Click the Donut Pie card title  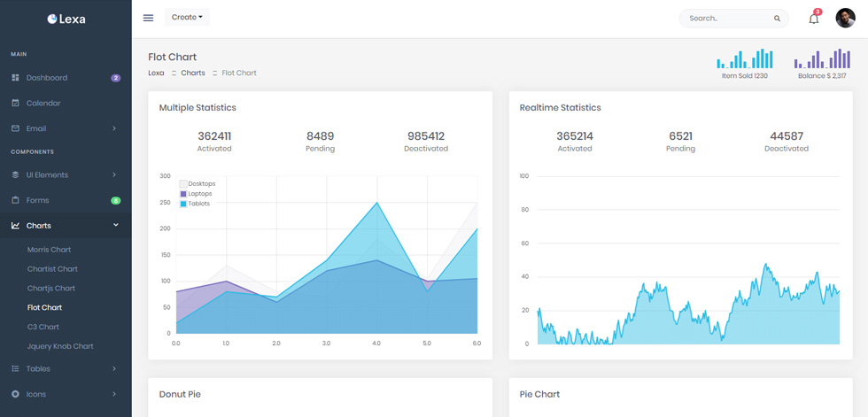pos(180,394)
